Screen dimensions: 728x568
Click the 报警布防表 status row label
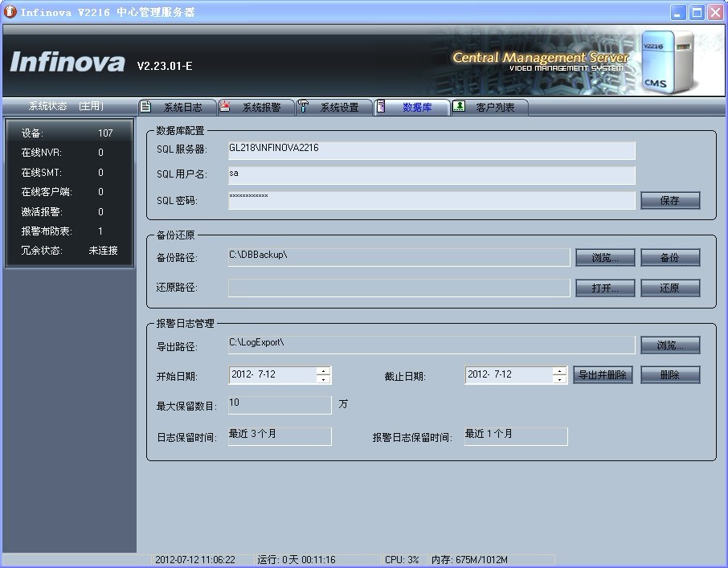47,231
